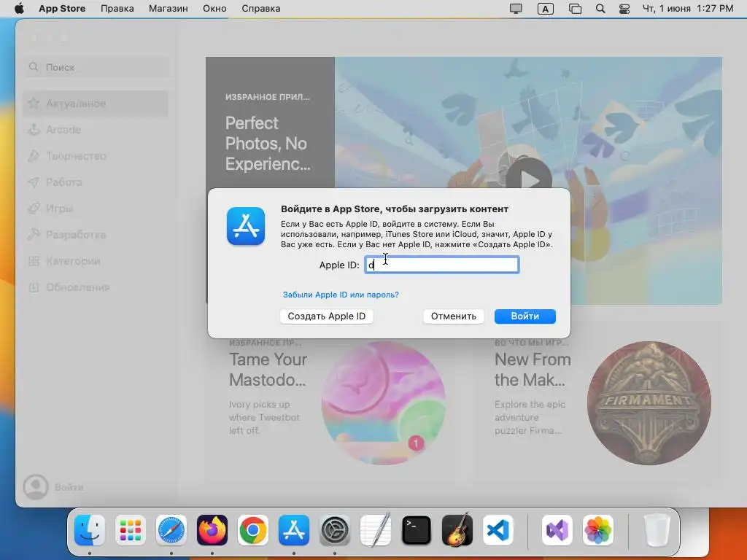
Task: Play the featured story video
Action: (529, 179)
